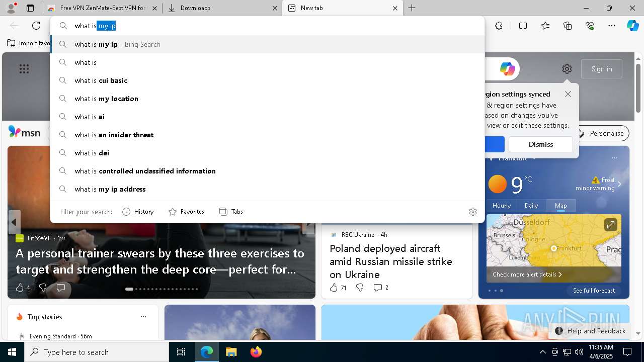Screen dimensions: 644x362
Task: Open the notification center icon
Action: click(627, 352)
